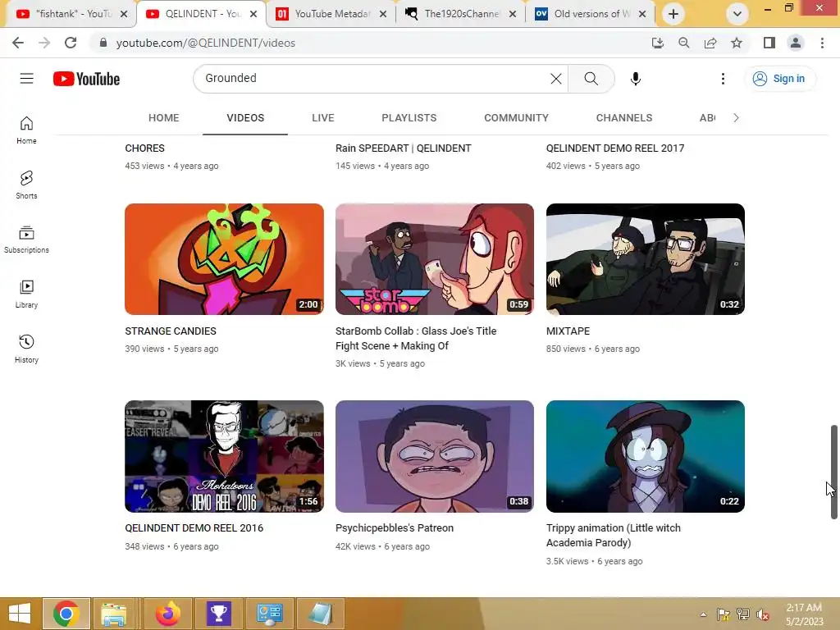Open Library in the sidebar

coord(26,294)
